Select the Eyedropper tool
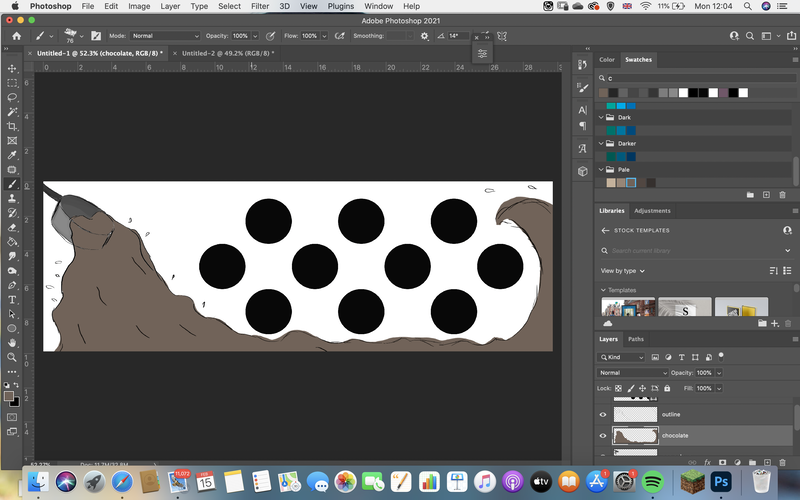The height and width of the screenshot is (500, 800). click(x=12, y=155)
